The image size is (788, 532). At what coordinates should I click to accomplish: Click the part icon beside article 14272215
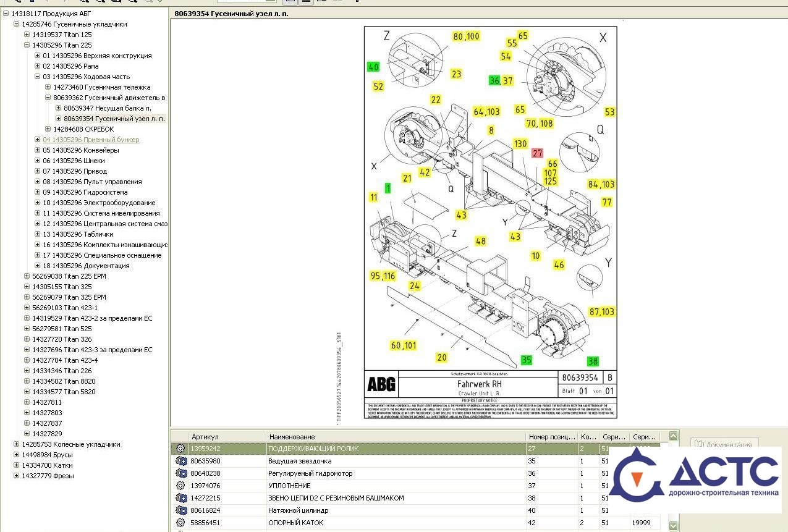coord(180,498)
